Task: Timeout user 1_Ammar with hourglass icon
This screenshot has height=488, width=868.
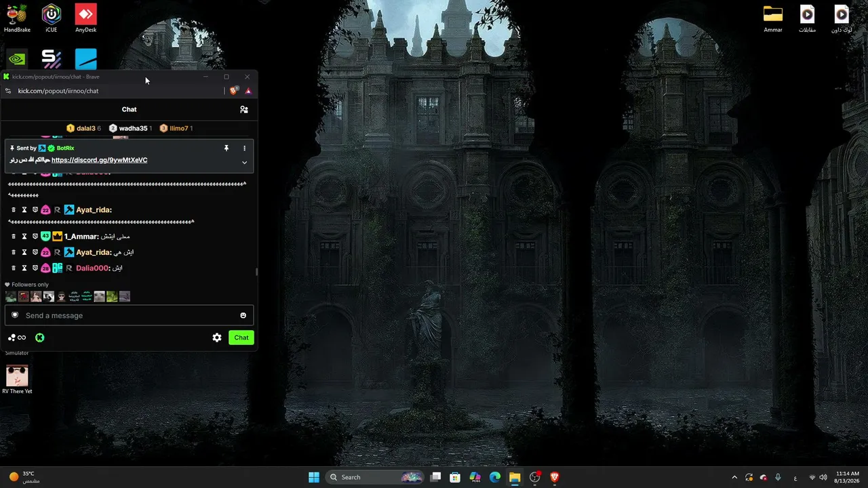Action: pos(24,237)
